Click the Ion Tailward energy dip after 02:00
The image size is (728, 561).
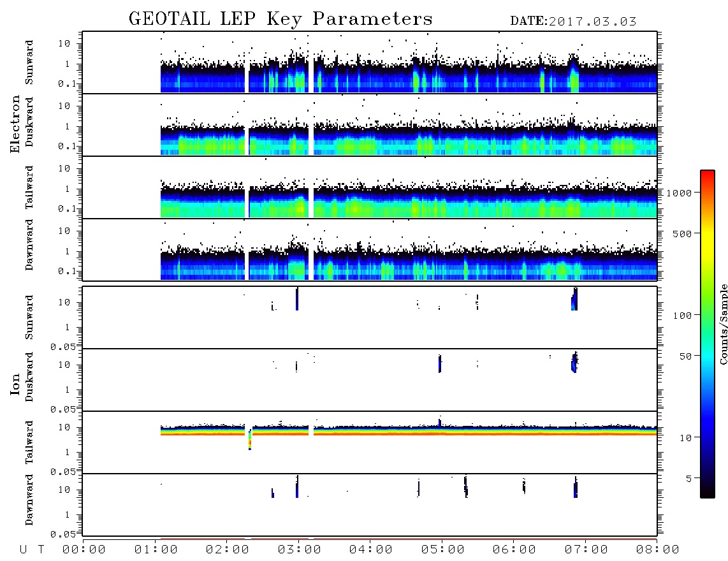(x=250, y=439)
